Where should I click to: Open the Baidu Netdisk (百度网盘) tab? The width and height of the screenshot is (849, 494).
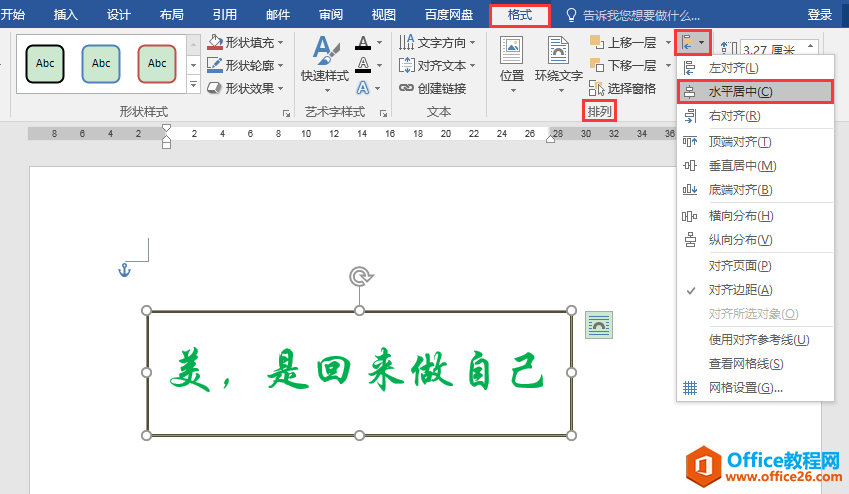[449, 15]
